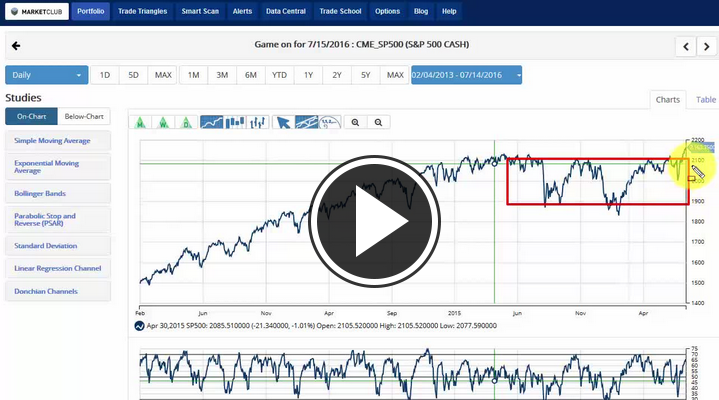Screen dimensions: 719x400
Task: Switch to candlestick chart icon
Action: pos(236,122)
